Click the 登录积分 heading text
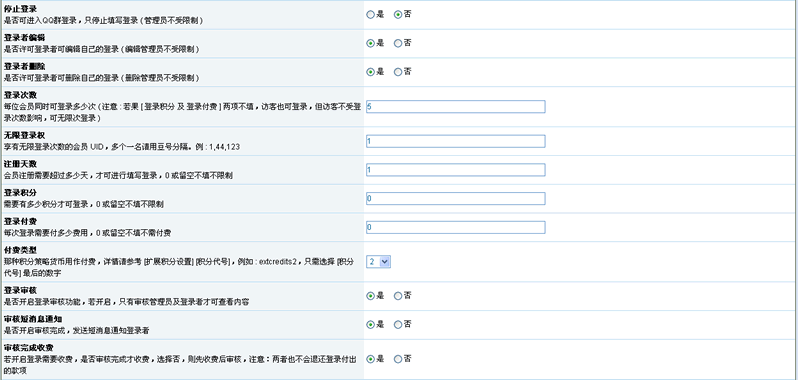This screenshot has width=798, height=380. click(x=20, y=192)
